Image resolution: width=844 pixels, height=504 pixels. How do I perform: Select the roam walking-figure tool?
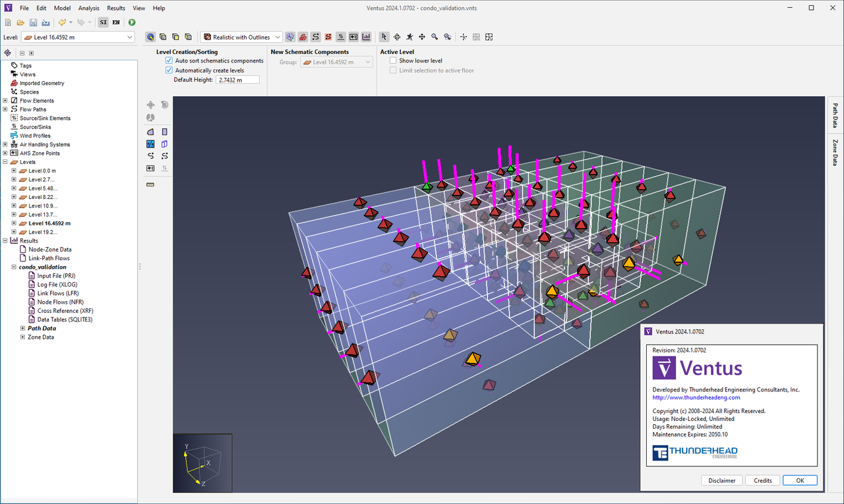(x=409, y=37)
